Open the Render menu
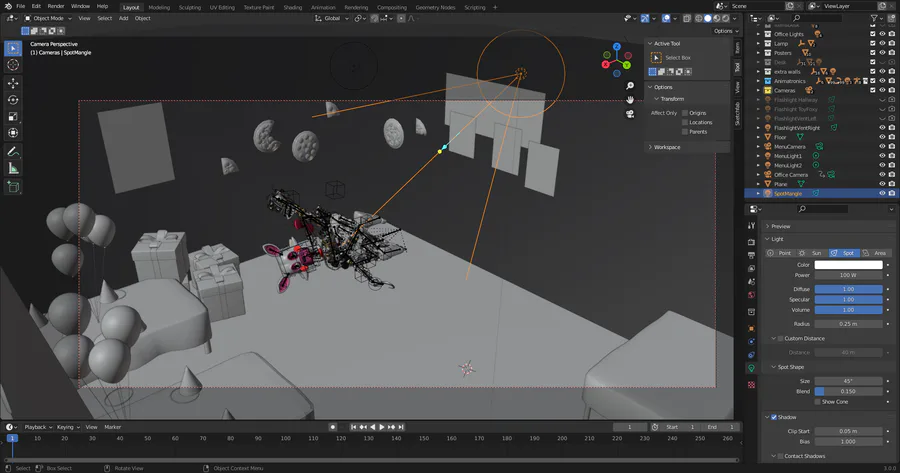The image size is (900, 473). 56,6
